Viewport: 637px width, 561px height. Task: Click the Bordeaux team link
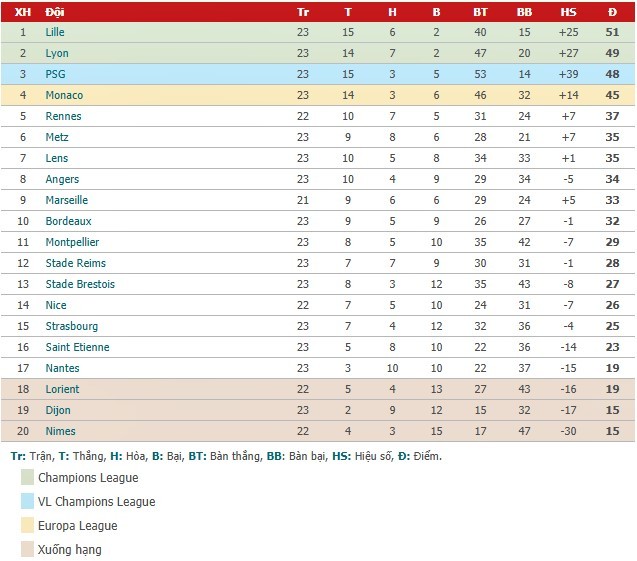click(x=68, y=221)
